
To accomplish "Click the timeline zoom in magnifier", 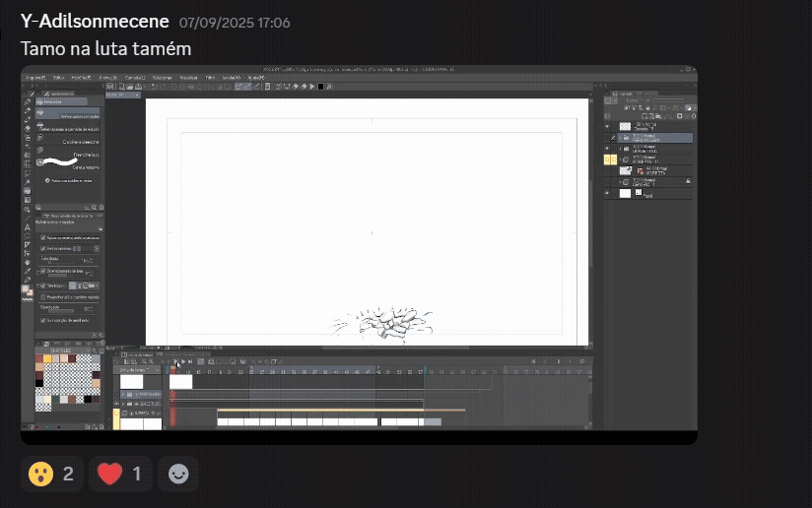I will (151, 361).
